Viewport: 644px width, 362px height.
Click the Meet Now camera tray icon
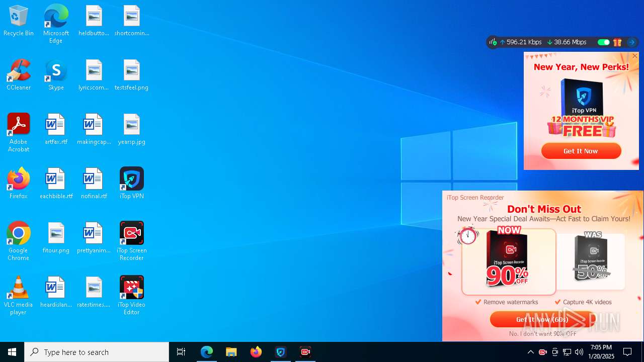coord(555,352)
